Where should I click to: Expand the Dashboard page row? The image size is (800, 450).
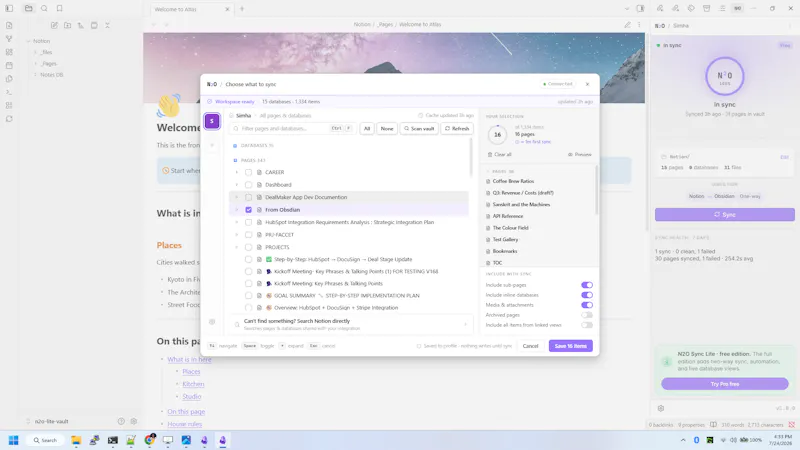pyautogui.click(x=237, y=185)
